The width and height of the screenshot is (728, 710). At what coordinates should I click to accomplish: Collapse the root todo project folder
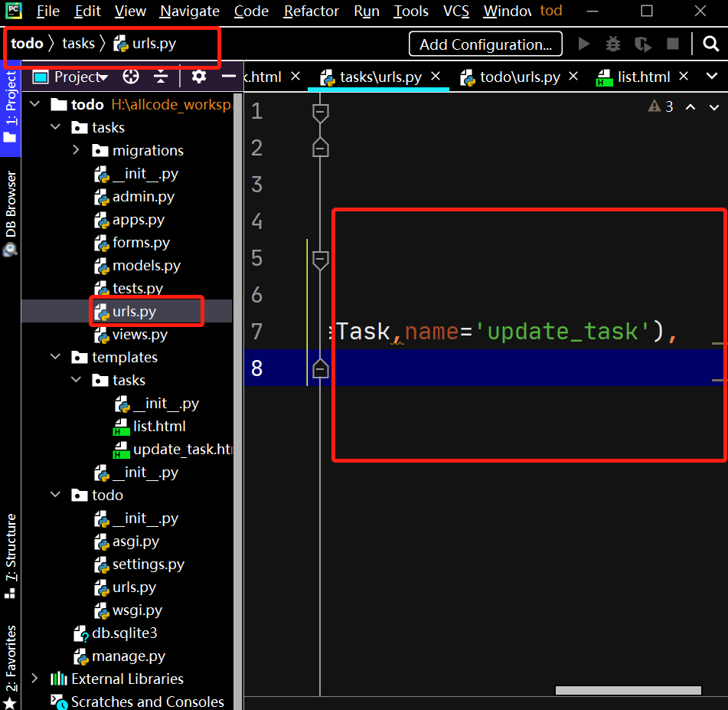[34, 104]
